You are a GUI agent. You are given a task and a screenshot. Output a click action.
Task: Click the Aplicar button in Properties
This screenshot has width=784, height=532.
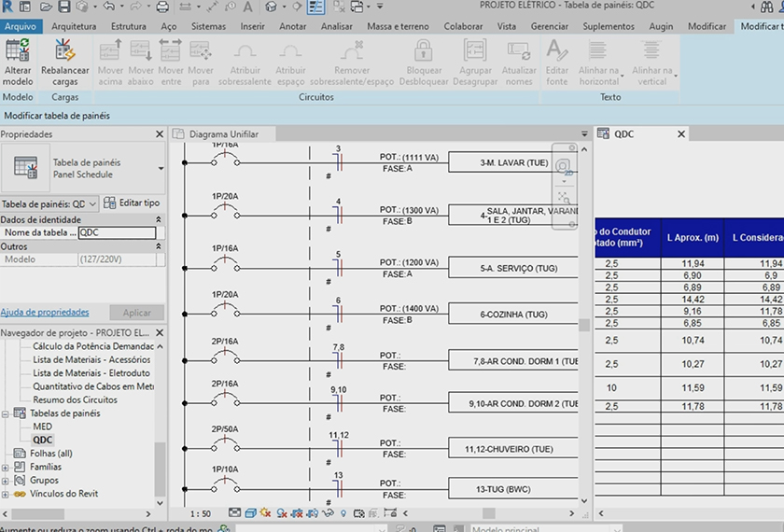[136, 313]
